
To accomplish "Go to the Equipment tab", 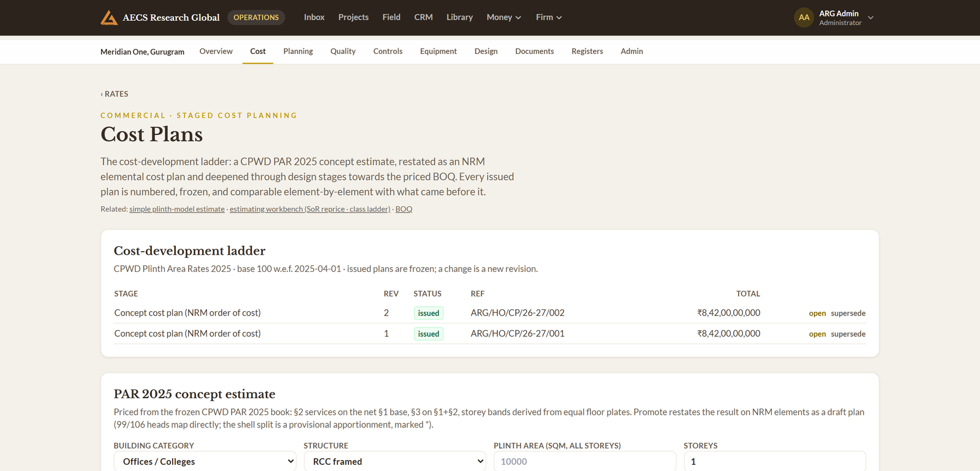I will tap(439, 51).
